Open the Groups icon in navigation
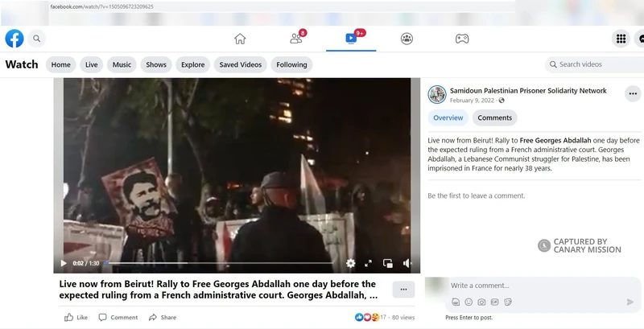Screen dimensions: 644x329 point(407,39)
